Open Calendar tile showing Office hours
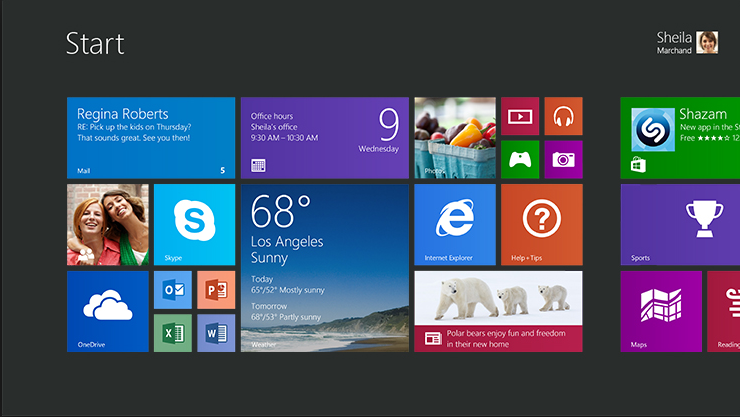 pos(324,137)
